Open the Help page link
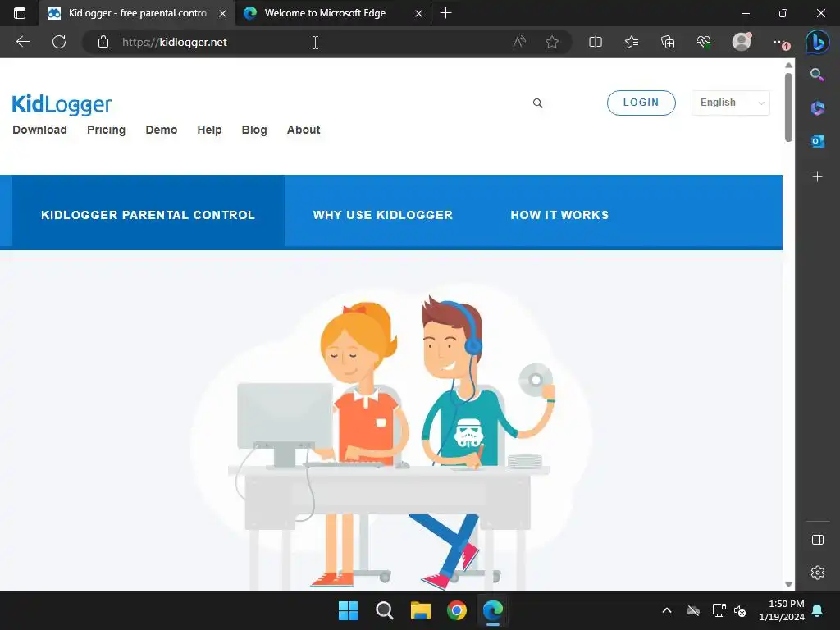This screenshot has height=630, width=840. point(209,130)
